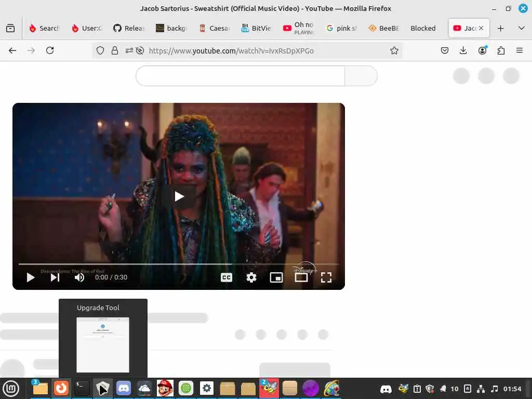The height and width of the screenshot is (399, 532).
Task: Open Discord from the taskbar
Action: pos(124,388)
